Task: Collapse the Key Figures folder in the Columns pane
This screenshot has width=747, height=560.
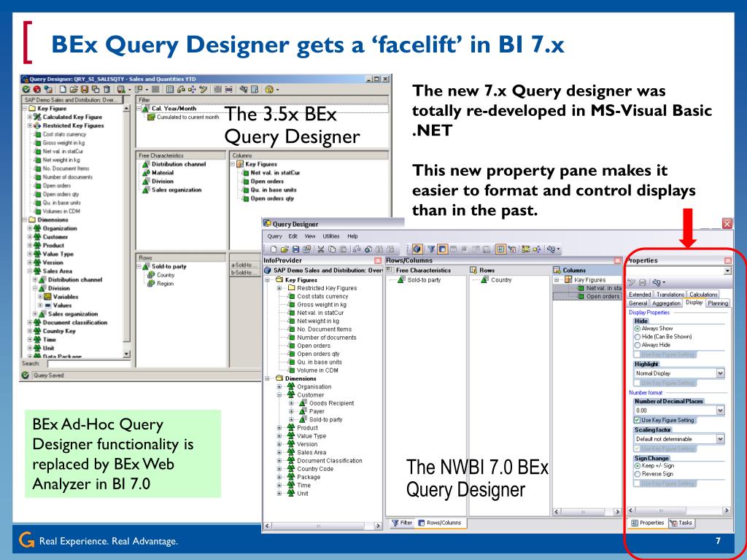Action: 556,280
